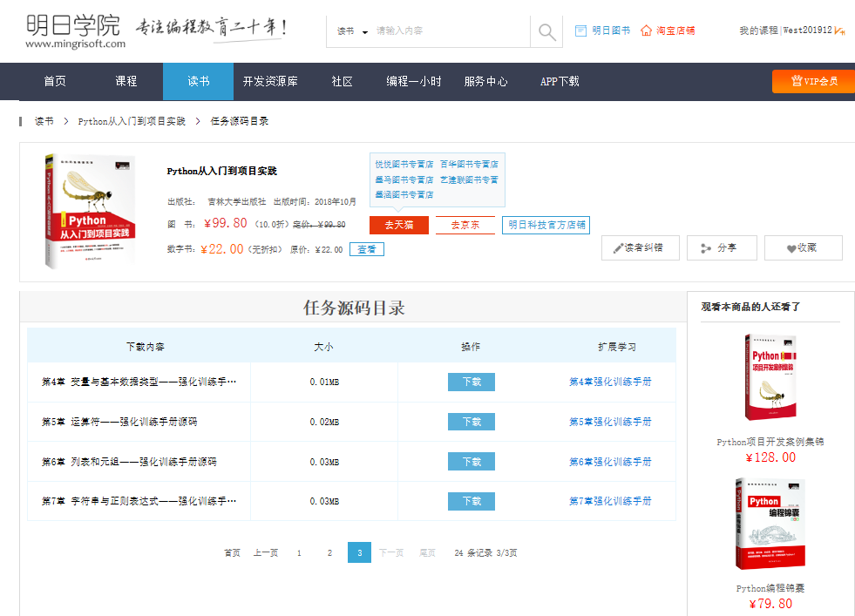Open the 社区 navigation item

pyautogui.click(x=342, y=81)
